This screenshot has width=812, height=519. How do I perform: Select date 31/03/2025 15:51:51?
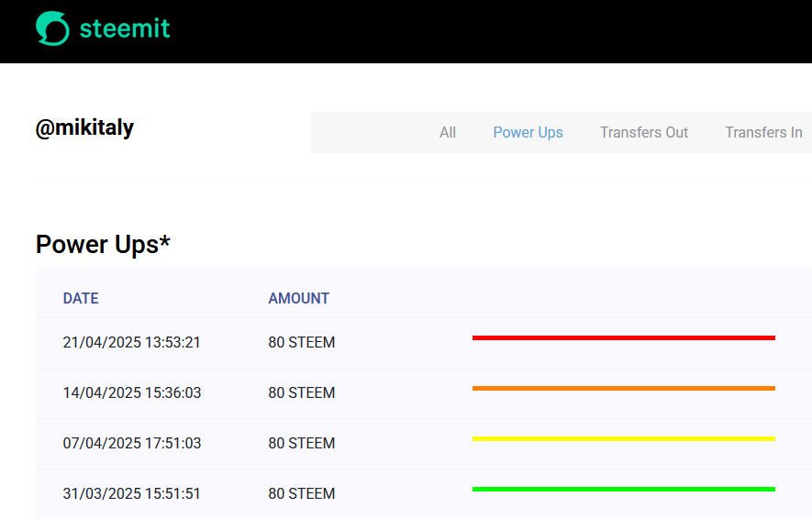[x=131, y=493]
